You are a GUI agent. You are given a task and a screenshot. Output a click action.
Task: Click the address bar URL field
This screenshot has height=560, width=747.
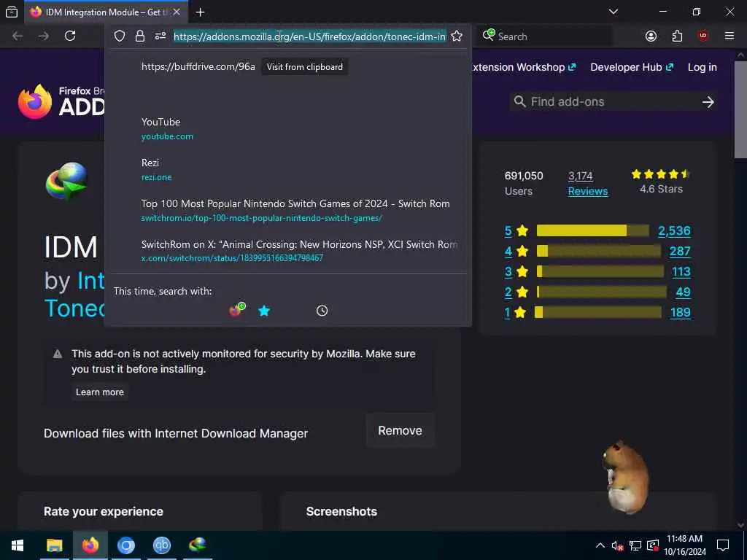coord(309,36)
